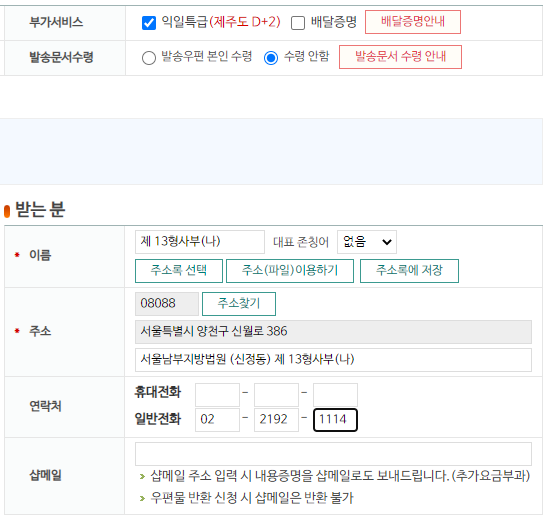
Task: Click the 샵메일 address input field
Action: click(333, 454)
